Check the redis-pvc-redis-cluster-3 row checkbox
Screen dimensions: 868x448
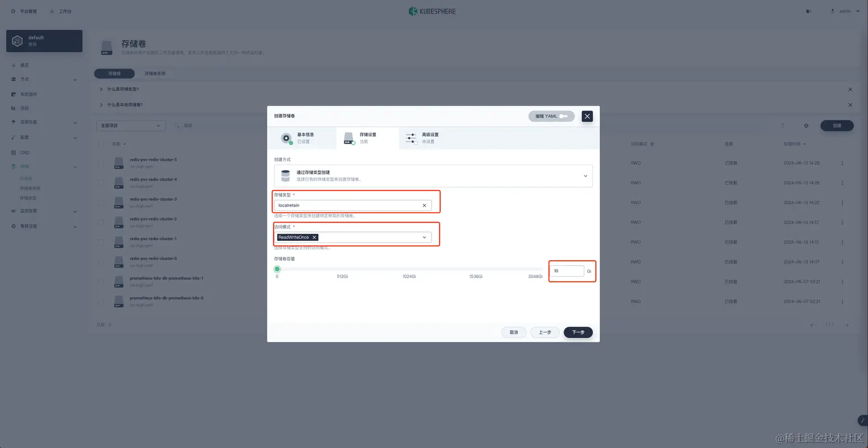coord(101,203)
